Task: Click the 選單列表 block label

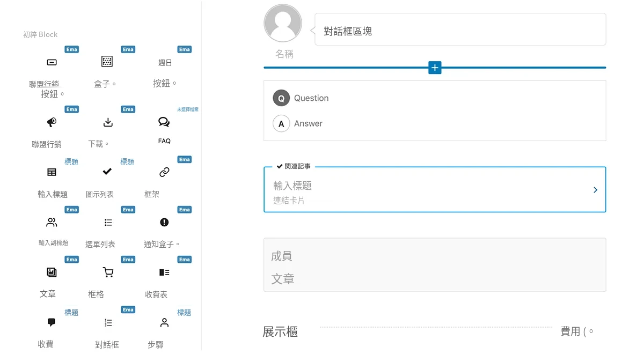Action: click(100, 244)
